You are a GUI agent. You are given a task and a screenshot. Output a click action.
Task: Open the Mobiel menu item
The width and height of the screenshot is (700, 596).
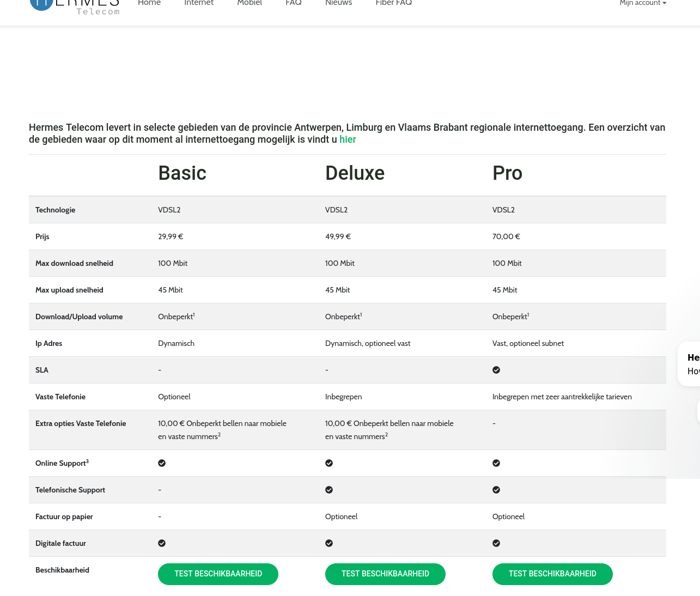(249, 3)
